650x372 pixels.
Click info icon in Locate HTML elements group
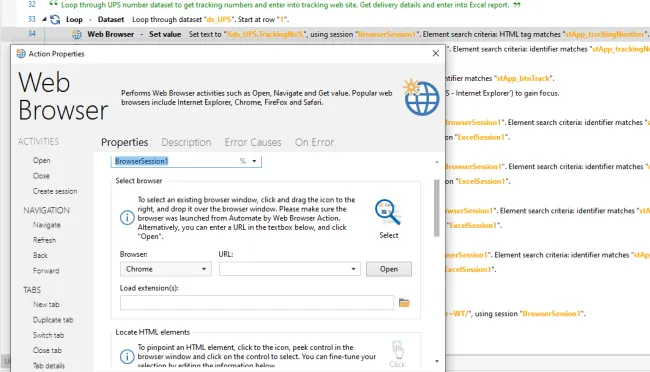tap(127, 356)
